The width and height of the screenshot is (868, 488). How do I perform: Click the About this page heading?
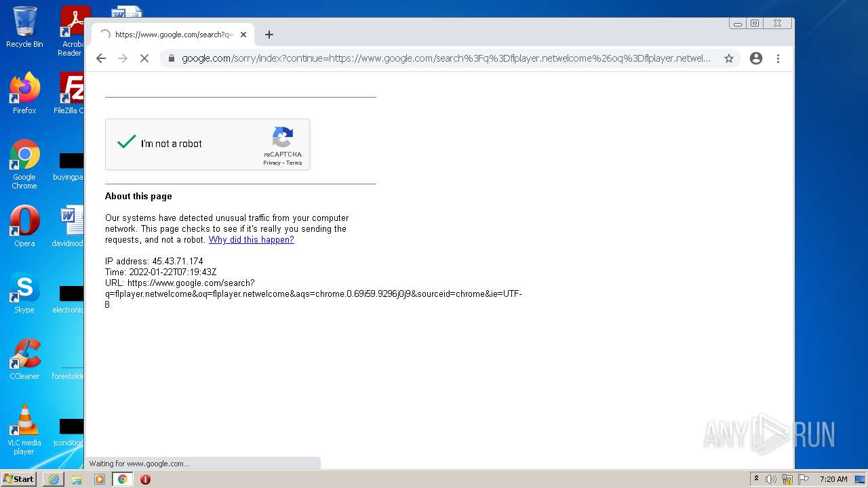click(x=138, y=197)
